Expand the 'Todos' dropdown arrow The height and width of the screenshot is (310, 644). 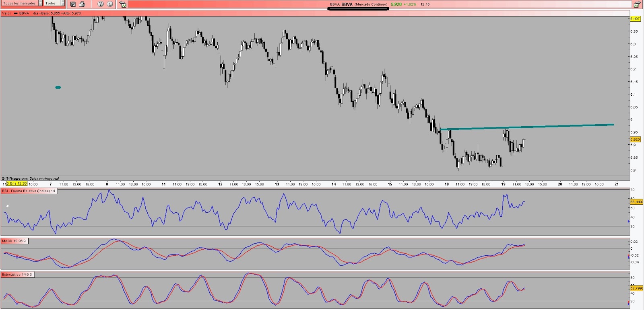point(63,3)
